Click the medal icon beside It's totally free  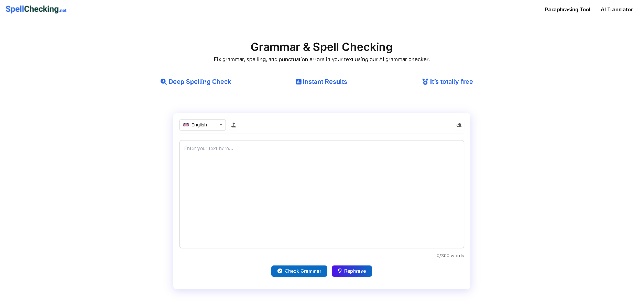[425, 81]
